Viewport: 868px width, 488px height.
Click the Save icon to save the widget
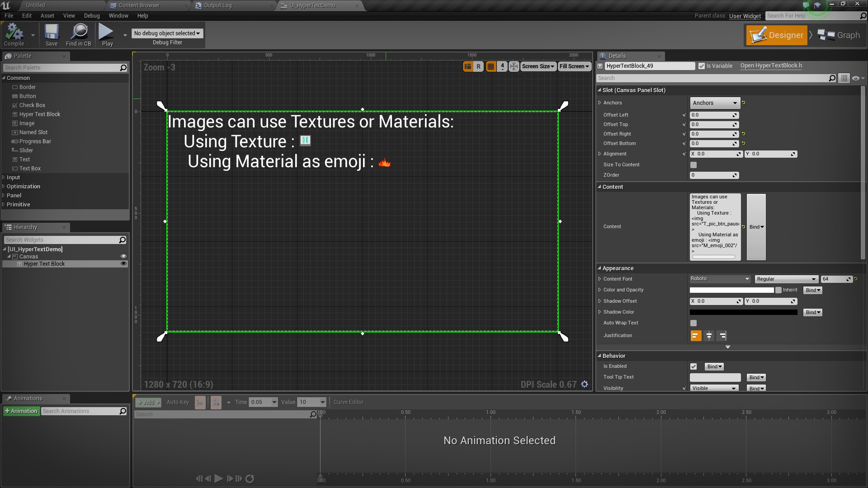pyautogui.click(x=51, y=35)
